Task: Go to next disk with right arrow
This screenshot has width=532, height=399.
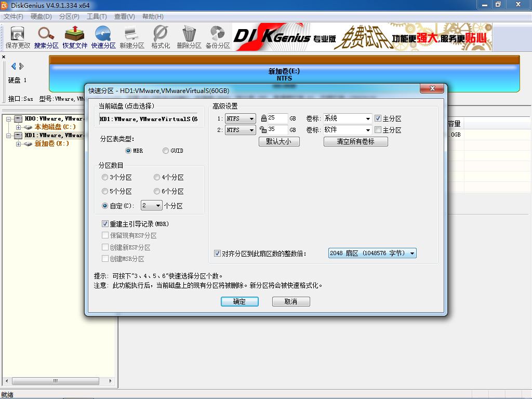Action: coord(21,66)
